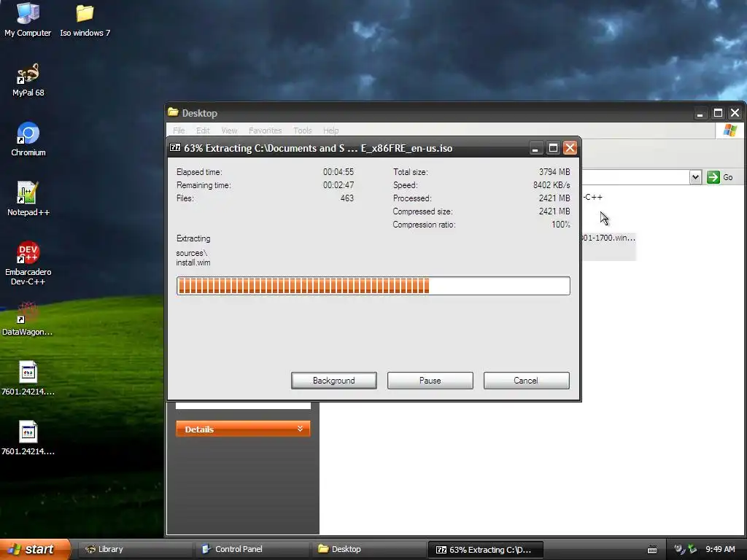Screen dimensions: 747x560
Task: Maximize the 7-Zip extraction dialog
Action: [553, 148]
